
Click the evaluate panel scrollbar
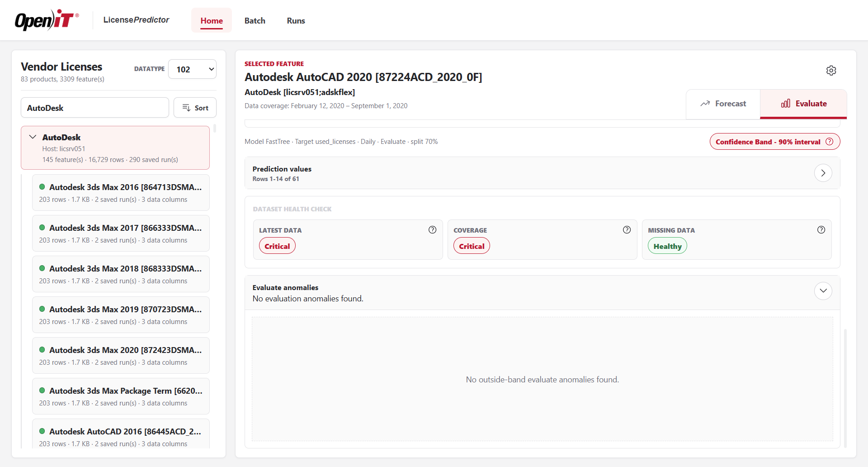coord(845,388)
